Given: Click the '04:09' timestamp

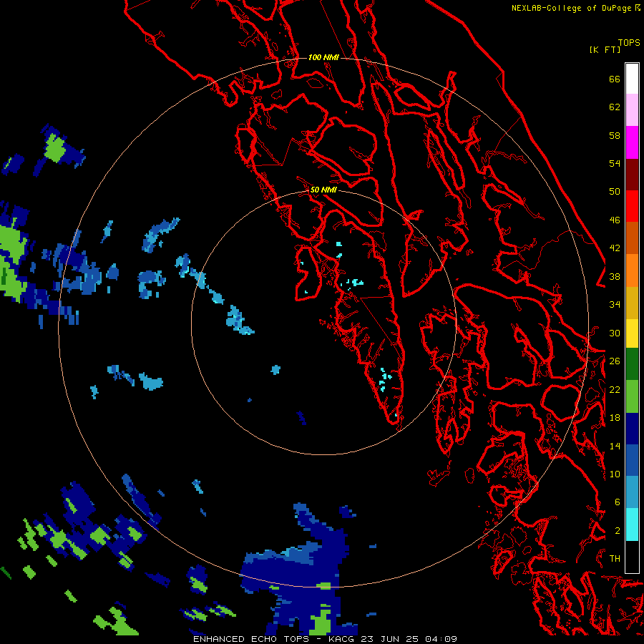Looking at the screenshot, I should 441,639.
